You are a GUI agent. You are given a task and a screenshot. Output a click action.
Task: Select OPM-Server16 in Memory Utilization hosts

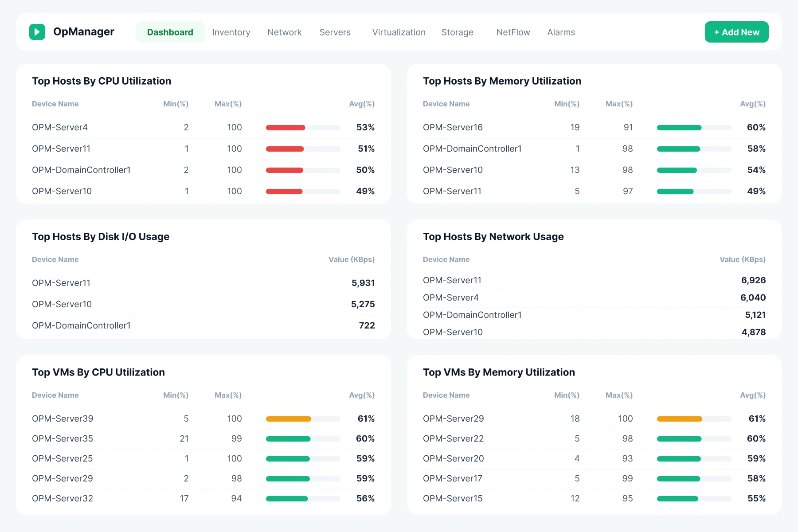click(453, 128)
